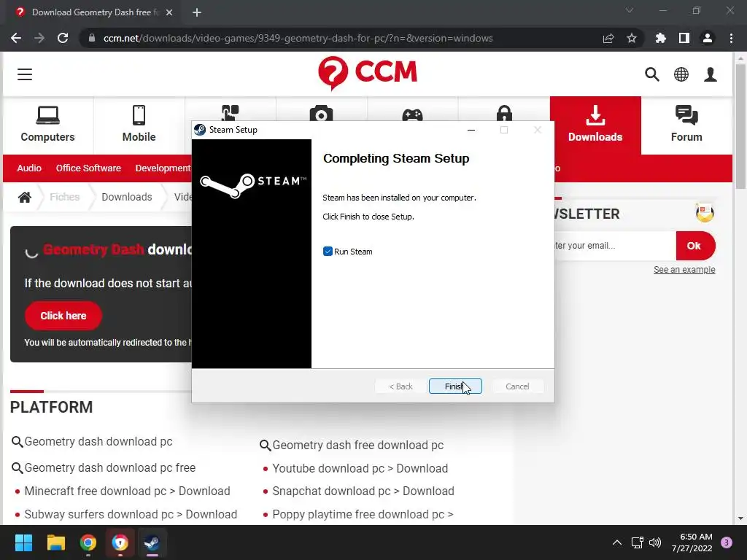Screen dimensions: 747x560
Task: Open the CCM hamburger menu
Action: coord(25,74)
